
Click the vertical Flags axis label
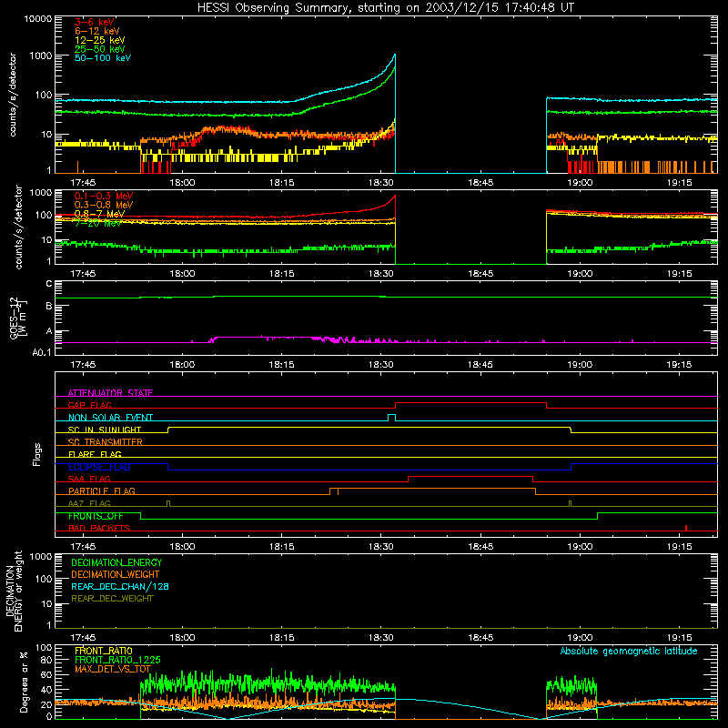click(37, 454)
